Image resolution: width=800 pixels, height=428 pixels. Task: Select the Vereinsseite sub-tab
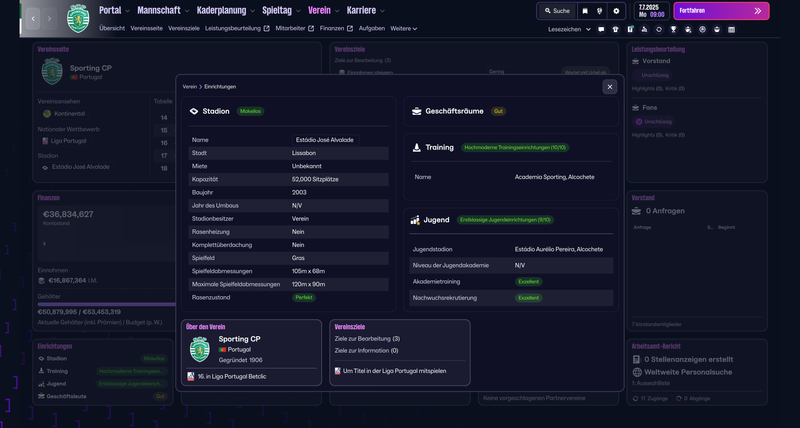click(146, 29)
